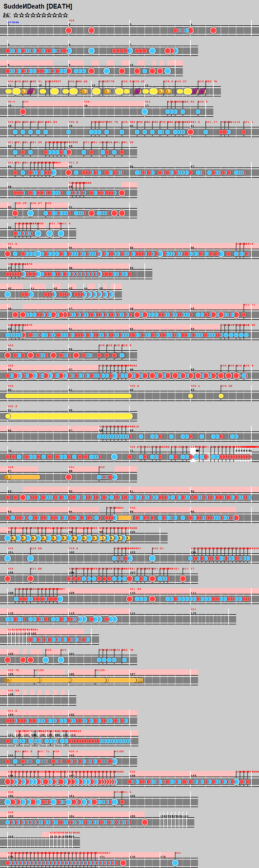Click measure number 114
The image size is (259, 868).
[133, 613]
